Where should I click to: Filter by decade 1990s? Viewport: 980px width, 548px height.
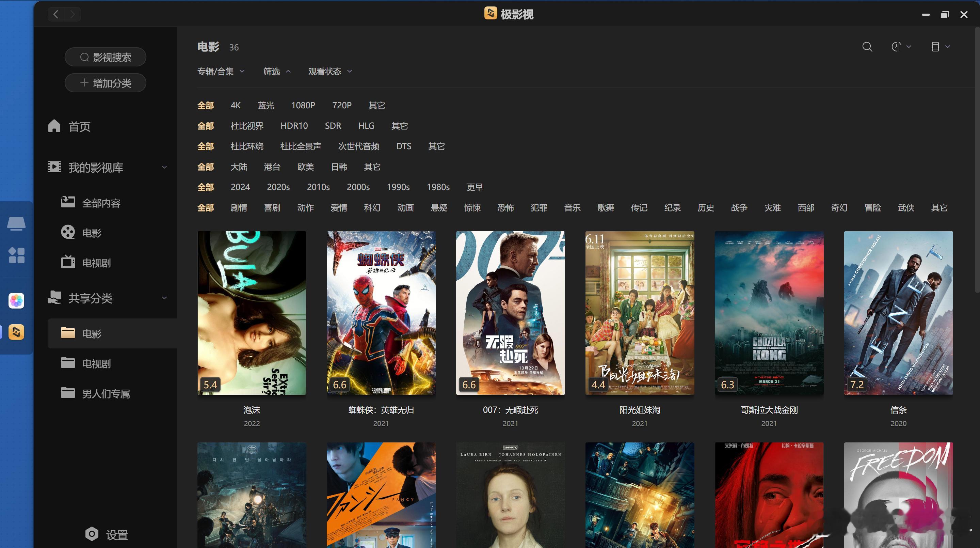398,187
